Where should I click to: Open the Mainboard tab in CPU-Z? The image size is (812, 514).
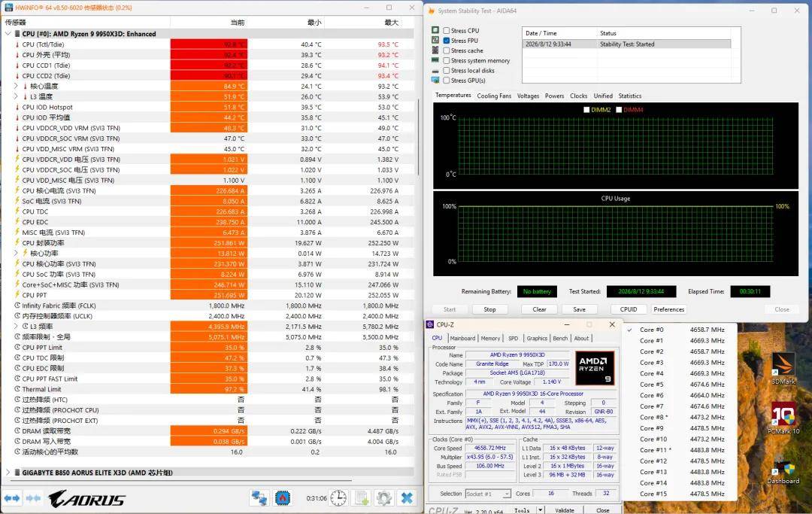click(462, 339)
